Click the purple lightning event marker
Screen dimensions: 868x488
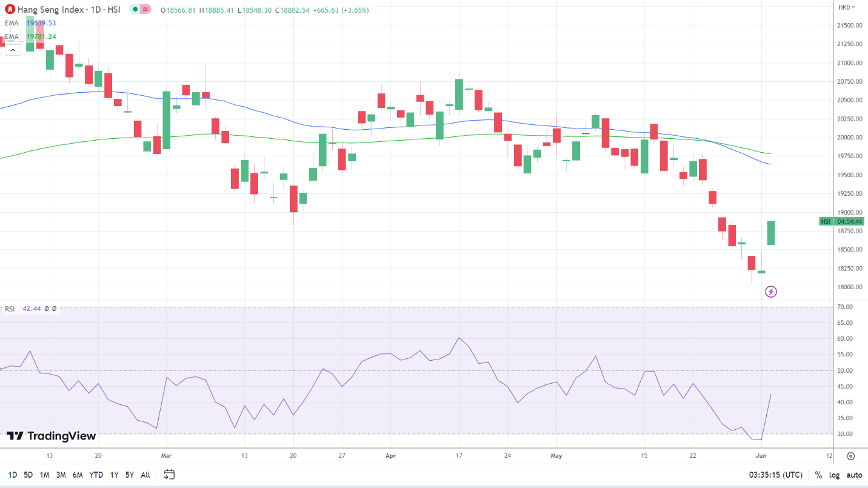[771, 292]
